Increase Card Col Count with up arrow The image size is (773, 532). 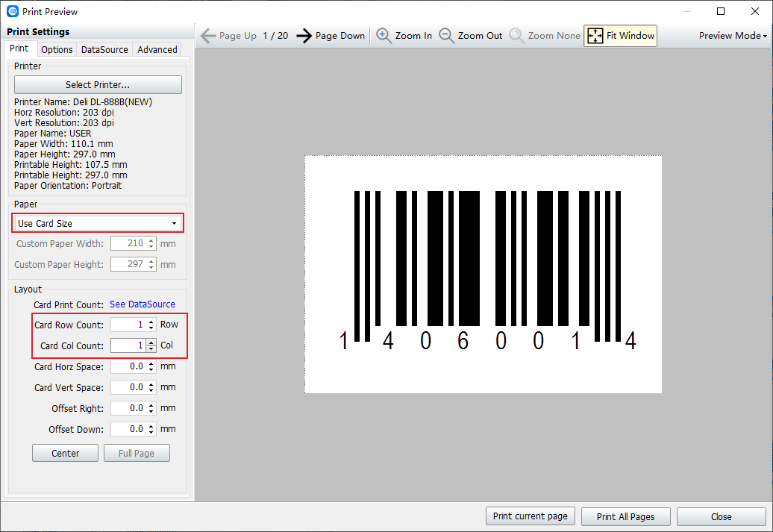pos(151,342)
